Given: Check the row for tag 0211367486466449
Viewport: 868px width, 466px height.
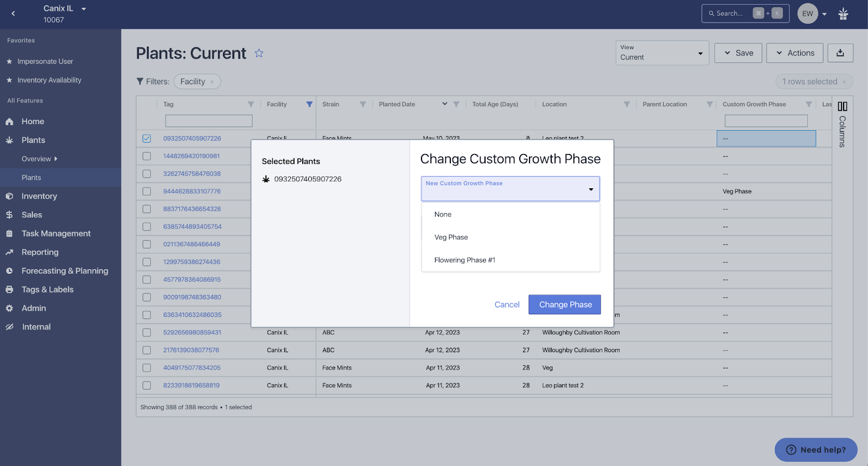Looking at the screenshot, I should click(x=146, y=244).
